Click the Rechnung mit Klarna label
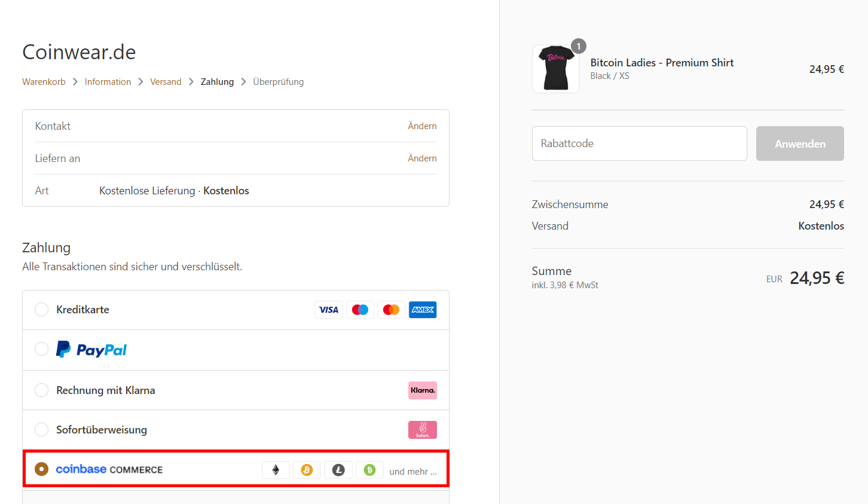This screenshot has height=504, width=868. click(106, 390)
